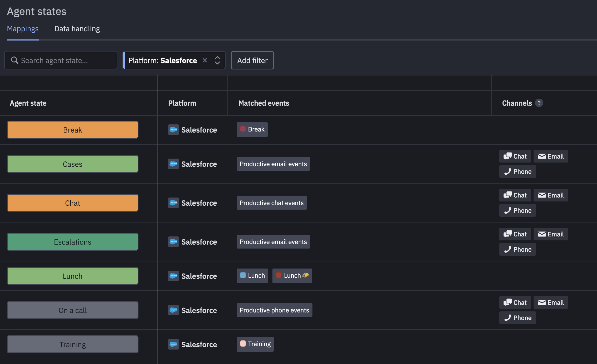The width and height of the screenshot is (597, 364).
Task: Toggle the Phone channel for On a call
Action: coord(517,317)
